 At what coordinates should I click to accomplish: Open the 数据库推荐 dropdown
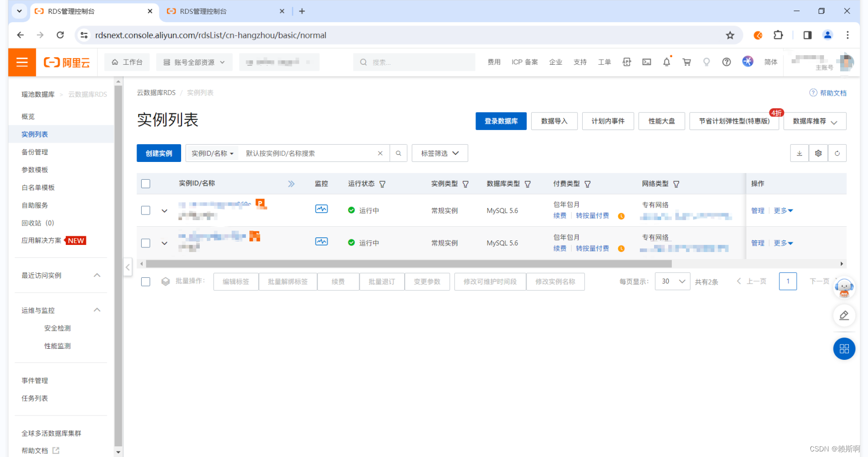pyautogui.click(x=815, y=121)
